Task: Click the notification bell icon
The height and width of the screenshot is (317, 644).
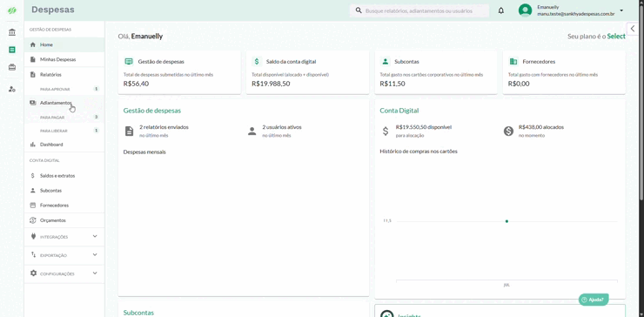Action: tap(501, 10)
